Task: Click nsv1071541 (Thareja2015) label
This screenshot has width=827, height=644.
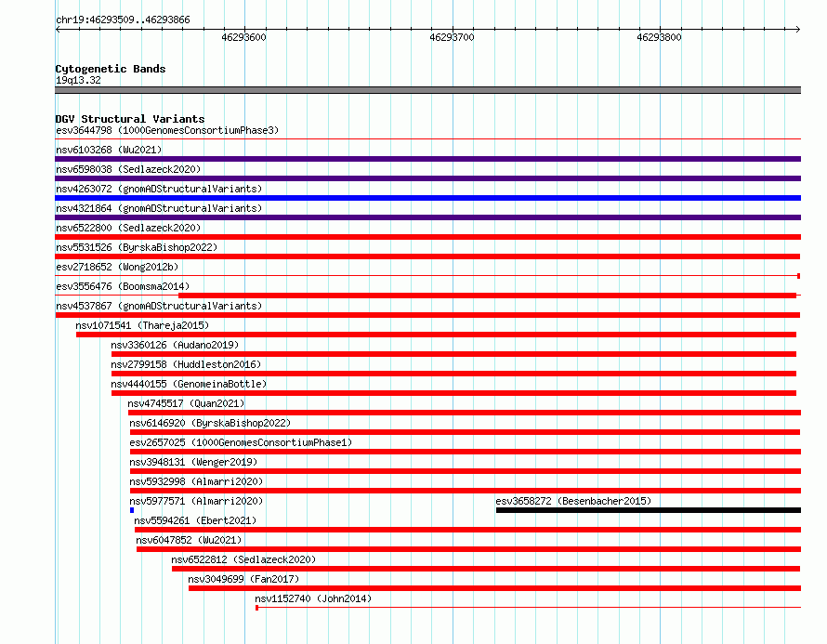Action: (x=142, y=325)
